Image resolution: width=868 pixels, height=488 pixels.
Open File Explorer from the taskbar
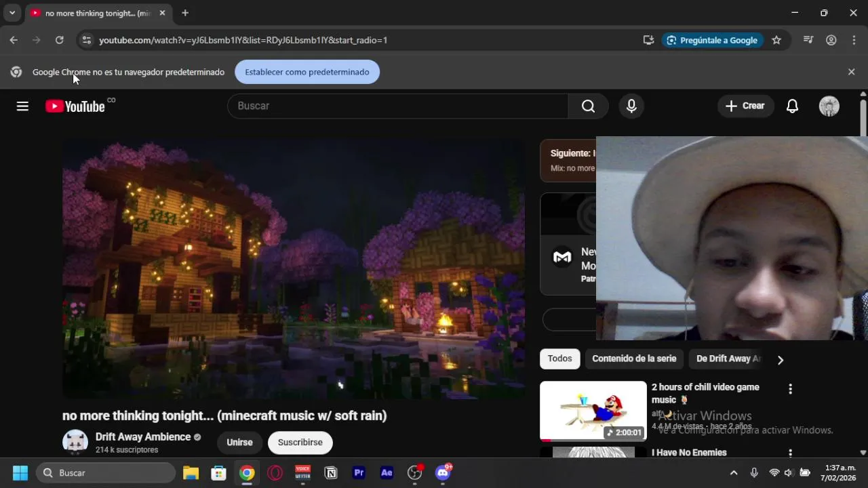tap(191, 472)
